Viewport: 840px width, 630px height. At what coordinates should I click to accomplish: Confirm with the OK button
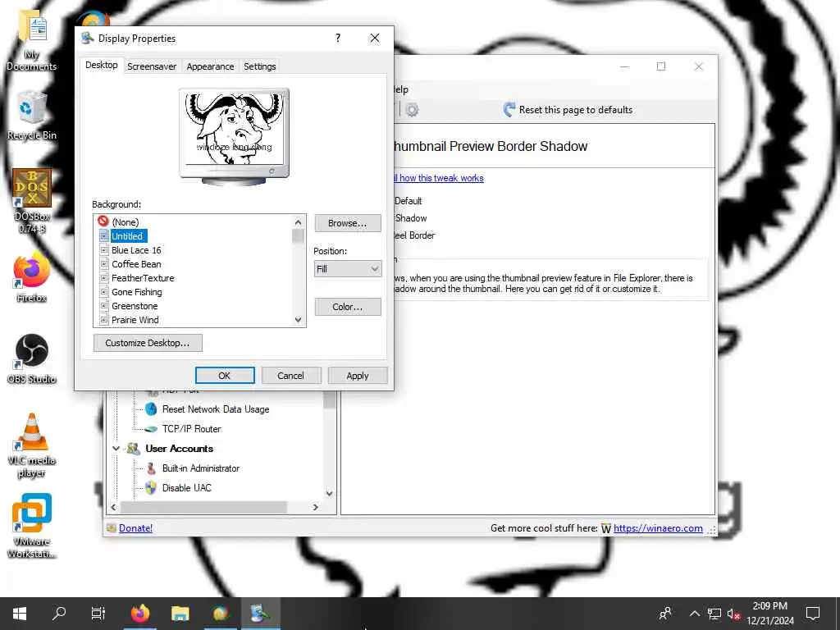click(225, 376)
